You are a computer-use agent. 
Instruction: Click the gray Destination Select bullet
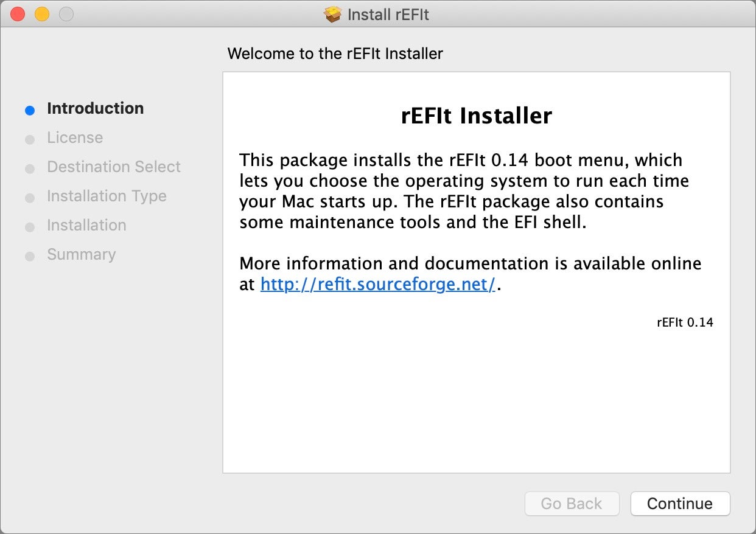tap(30, 168)
